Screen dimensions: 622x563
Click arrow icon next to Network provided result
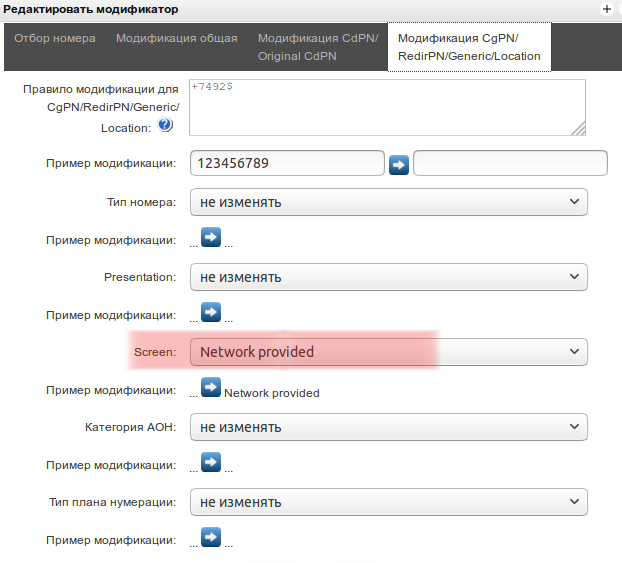click(x=211, y=387)
